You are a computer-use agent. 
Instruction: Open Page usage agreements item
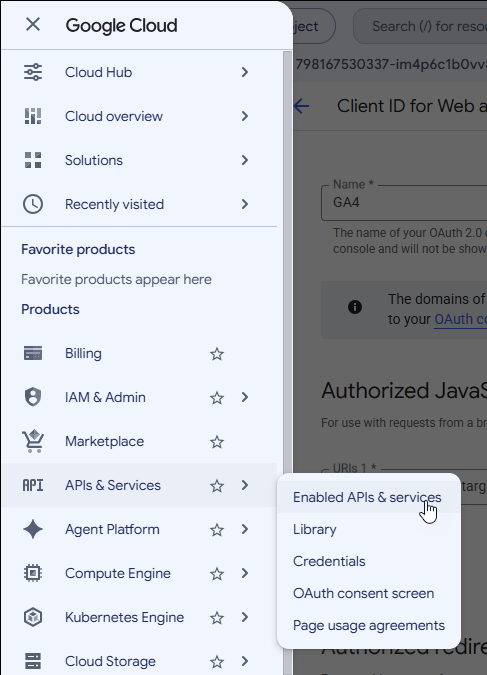[x=369, y=625]
